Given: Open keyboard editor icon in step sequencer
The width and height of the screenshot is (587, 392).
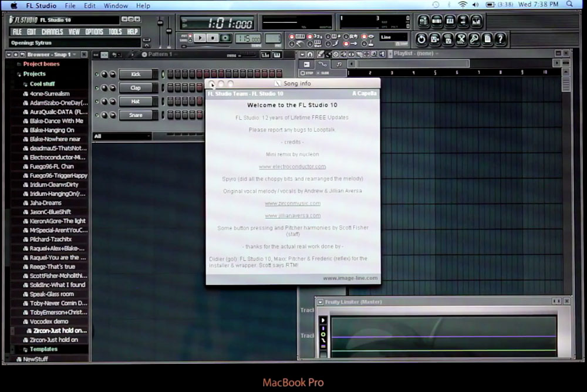Looking at the screenshot, I should coord(277,55).
